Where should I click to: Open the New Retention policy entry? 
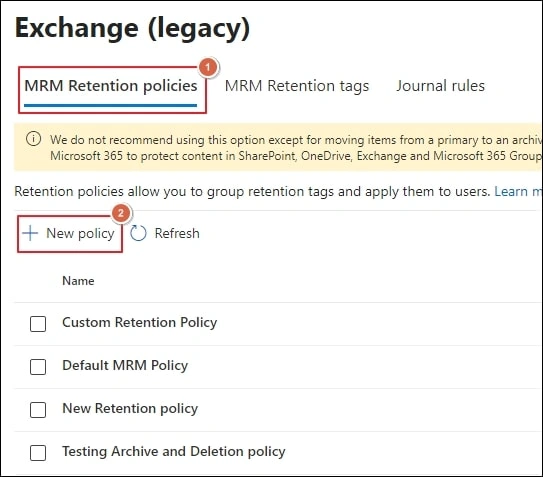coord(130,408)
